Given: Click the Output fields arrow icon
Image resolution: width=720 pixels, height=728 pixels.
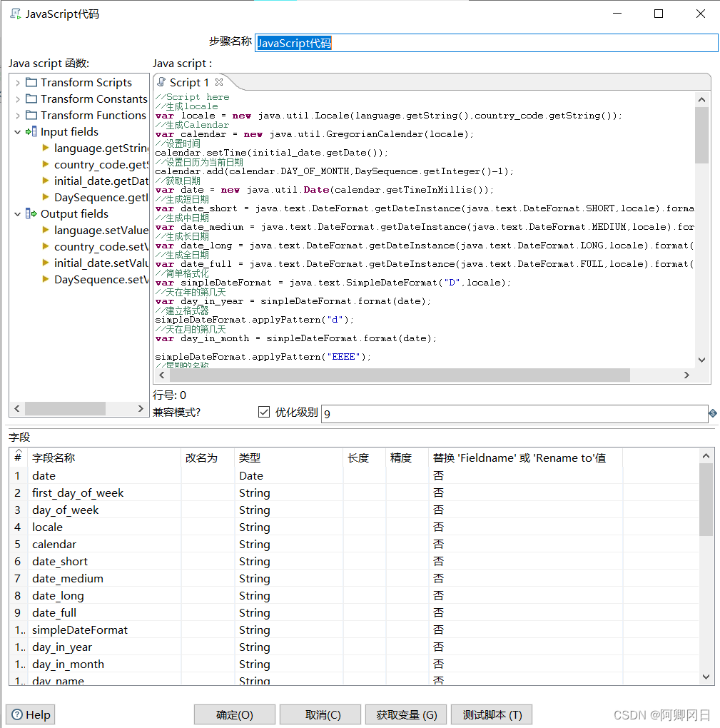Looking at the screenshot, I should pos(31,214).
